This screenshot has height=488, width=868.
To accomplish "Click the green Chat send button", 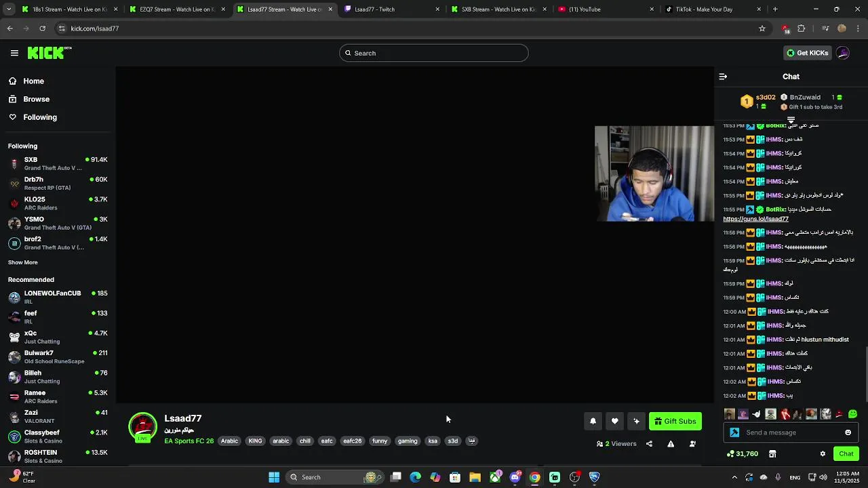I will pyautogui.click(x=846, y=454).
